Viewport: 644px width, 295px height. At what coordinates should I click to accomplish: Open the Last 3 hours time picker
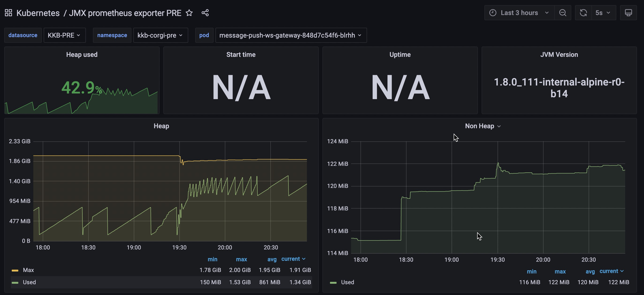(520, 13)
